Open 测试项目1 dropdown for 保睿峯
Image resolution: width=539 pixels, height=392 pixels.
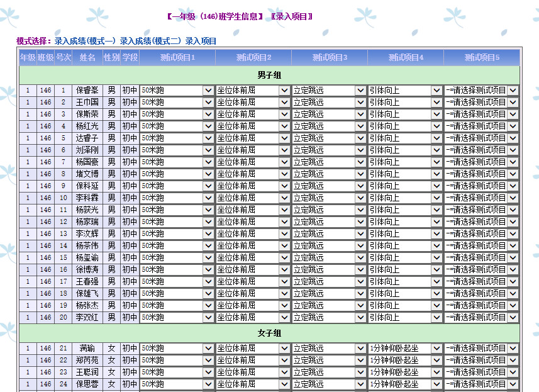click(x=177, y=91)
